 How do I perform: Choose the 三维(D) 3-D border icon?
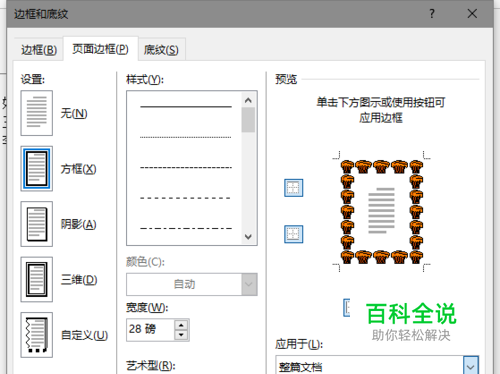tap(37, 279)
